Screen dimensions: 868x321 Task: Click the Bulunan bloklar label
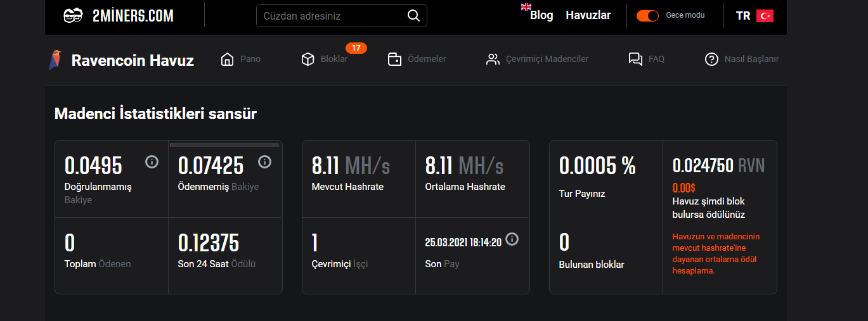pyautogui.click(x=592, y=265)
